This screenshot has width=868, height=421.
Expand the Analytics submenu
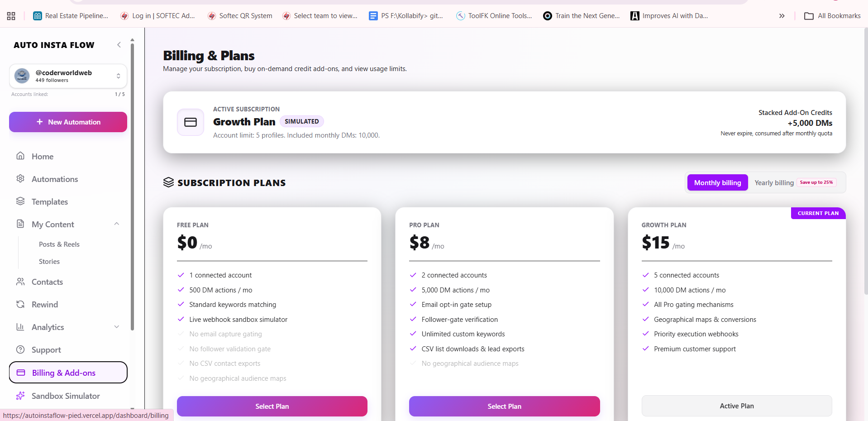[x=117, y=327]
